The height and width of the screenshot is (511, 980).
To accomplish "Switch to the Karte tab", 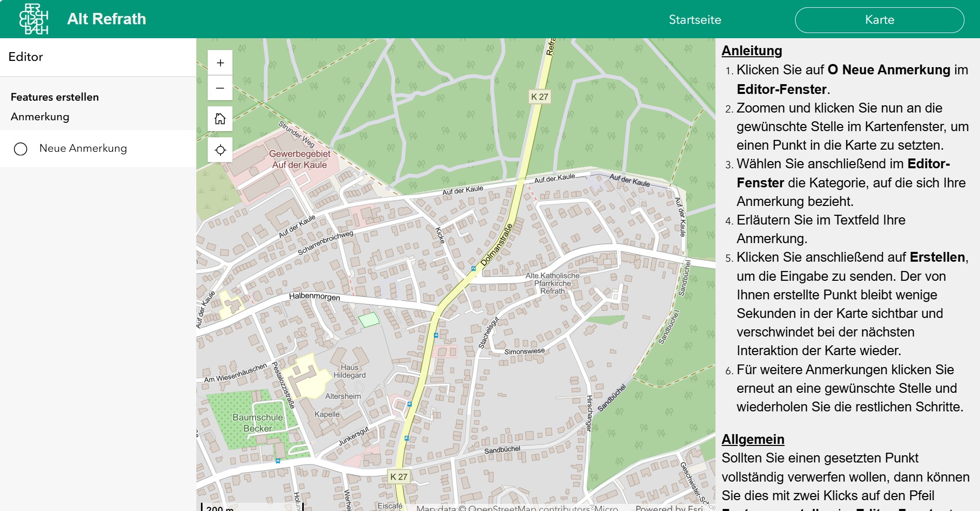I will point(879,20).
